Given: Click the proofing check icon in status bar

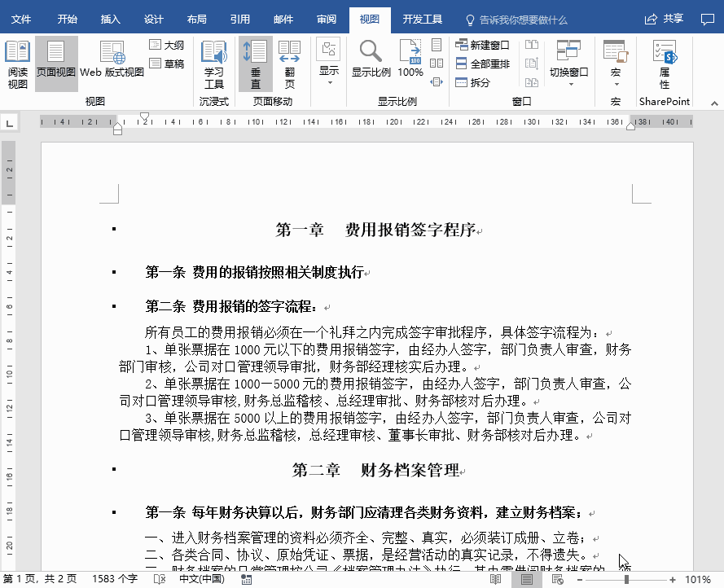Looking at the screenshot, I should pos(160,579).
